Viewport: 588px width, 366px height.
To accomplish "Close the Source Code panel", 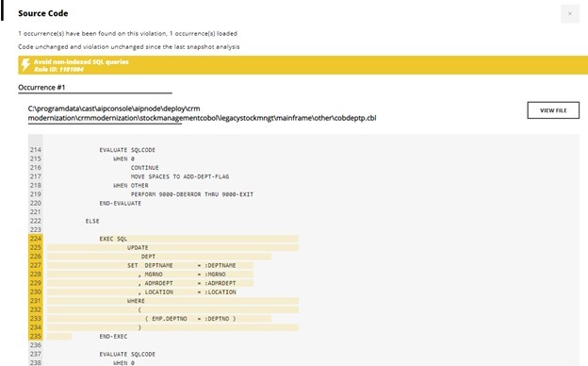I will (x=570, y=13).
